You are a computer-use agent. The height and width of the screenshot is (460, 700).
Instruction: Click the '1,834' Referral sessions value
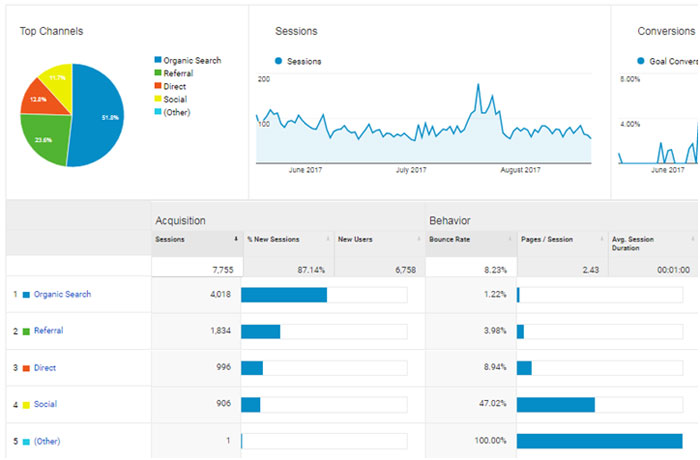pos(221,330)
